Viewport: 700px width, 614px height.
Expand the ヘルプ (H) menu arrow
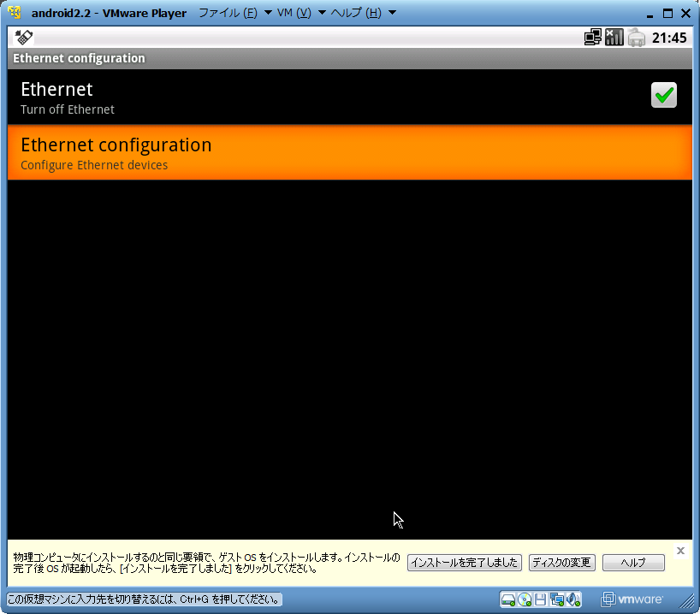click(393, 13)
